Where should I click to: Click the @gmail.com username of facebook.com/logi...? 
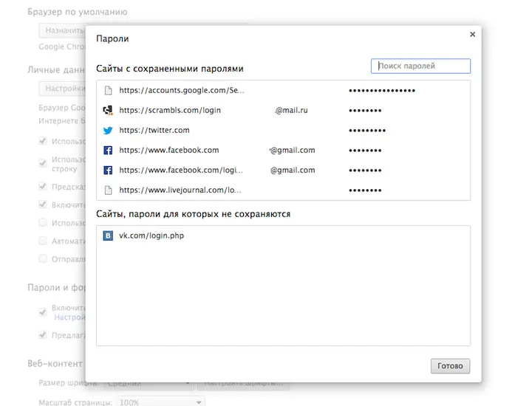click(x=293, y=170)
